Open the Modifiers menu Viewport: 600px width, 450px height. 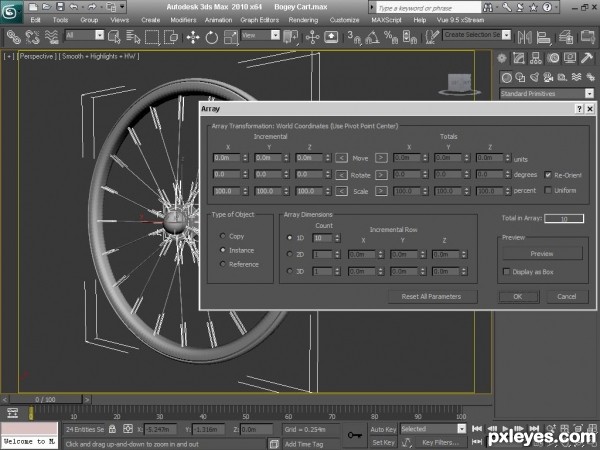point(183,20)
